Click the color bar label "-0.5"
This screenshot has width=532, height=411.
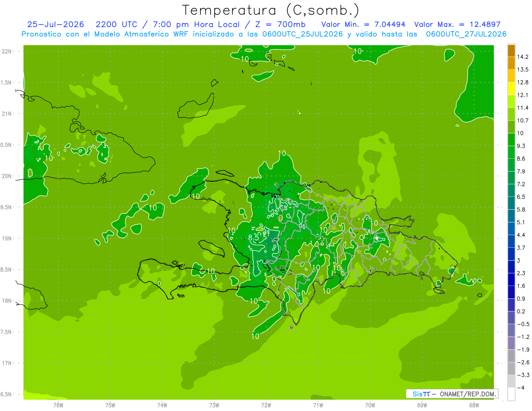523,324
